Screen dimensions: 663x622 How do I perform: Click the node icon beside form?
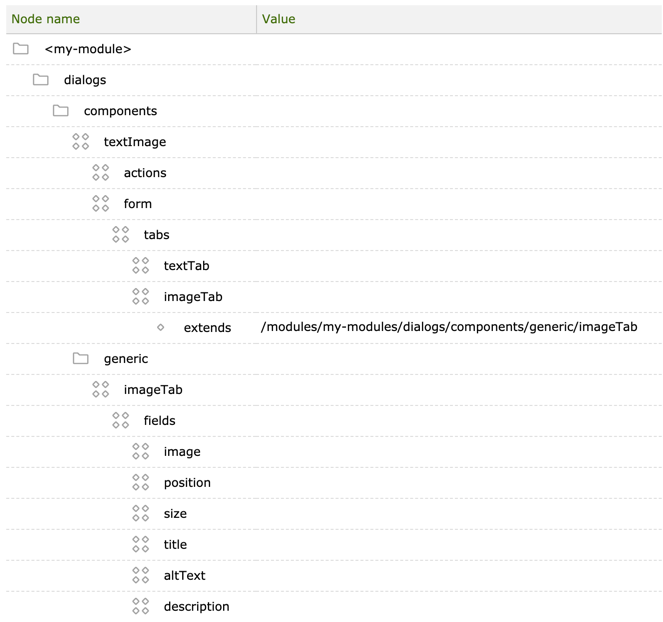tap(101, 203)
